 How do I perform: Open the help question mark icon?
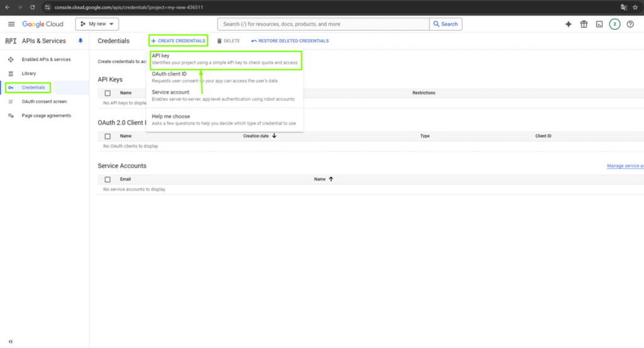[630, 25]
